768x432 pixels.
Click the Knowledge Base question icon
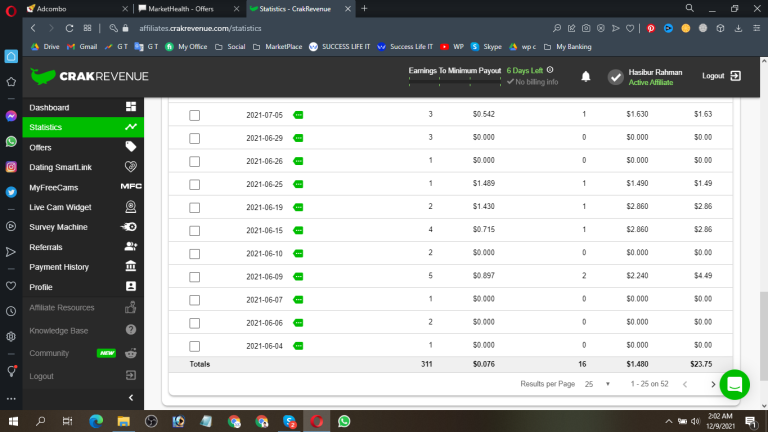(131, 330)
